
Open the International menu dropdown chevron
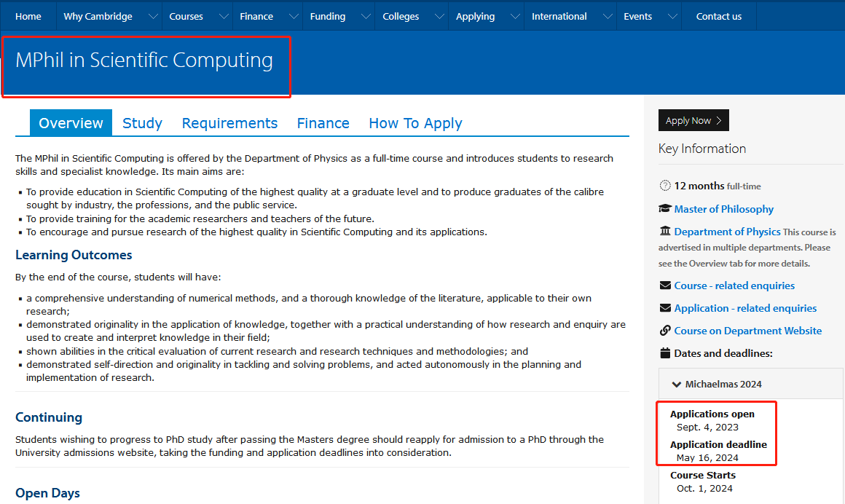[x=607, y=17]
